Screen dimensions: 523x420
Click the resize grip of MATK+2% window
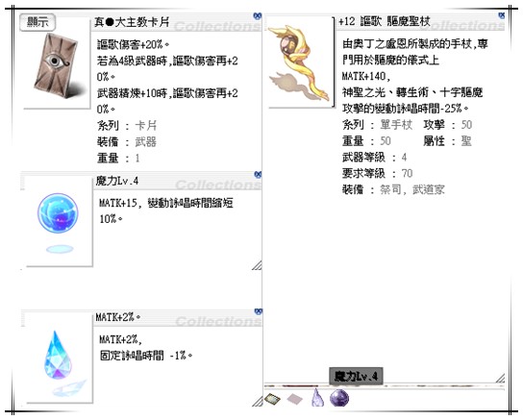coord(257,401)
